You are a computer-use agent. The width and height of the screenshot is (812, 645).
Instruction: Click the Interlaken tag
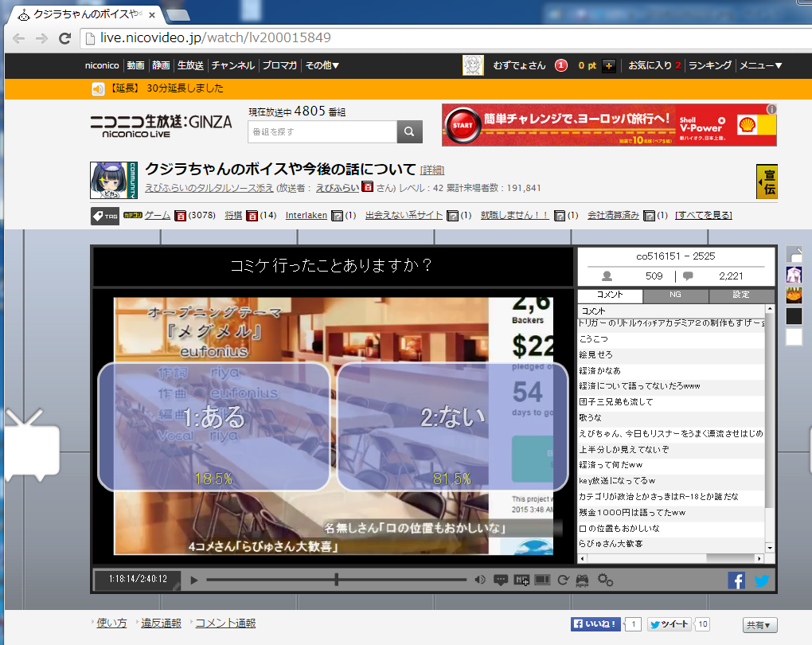click(306, 215)
